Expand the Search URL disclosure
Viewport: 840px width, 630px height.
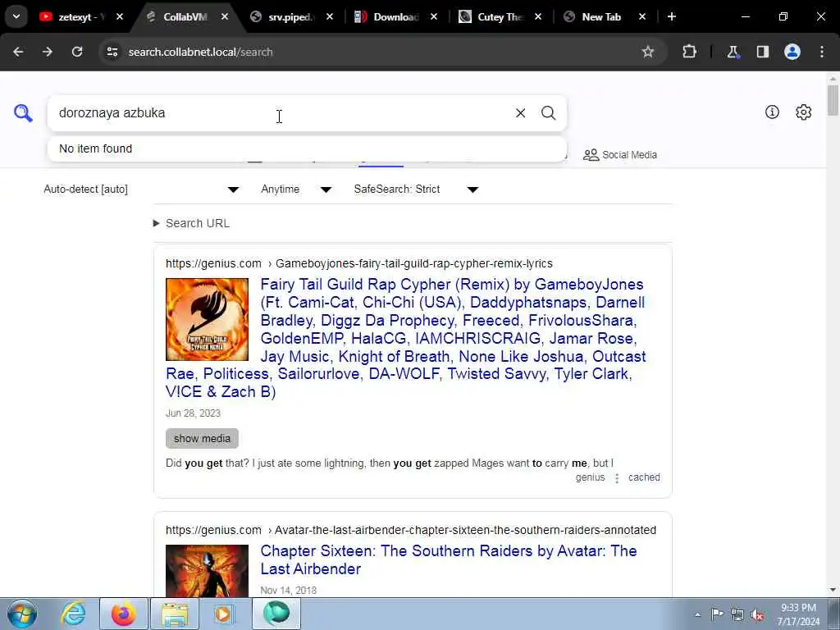click(x=191, y=223)
